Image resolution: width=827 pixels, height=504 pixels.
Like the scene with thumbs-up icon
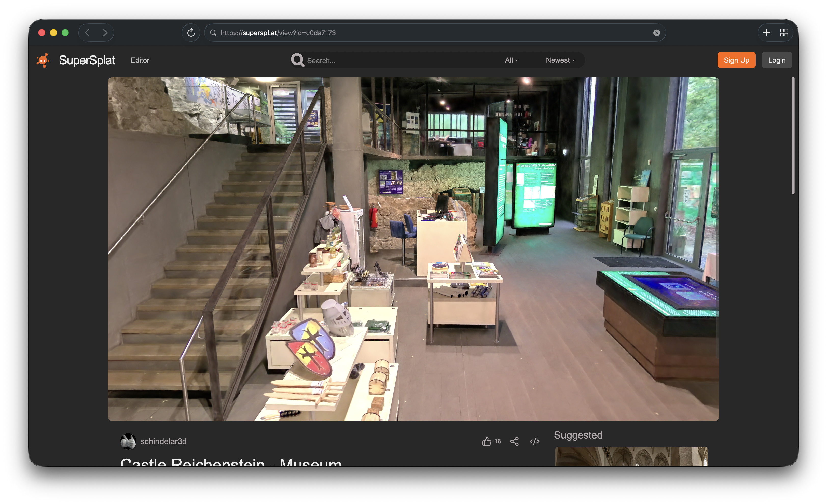(x=486, y=441)
